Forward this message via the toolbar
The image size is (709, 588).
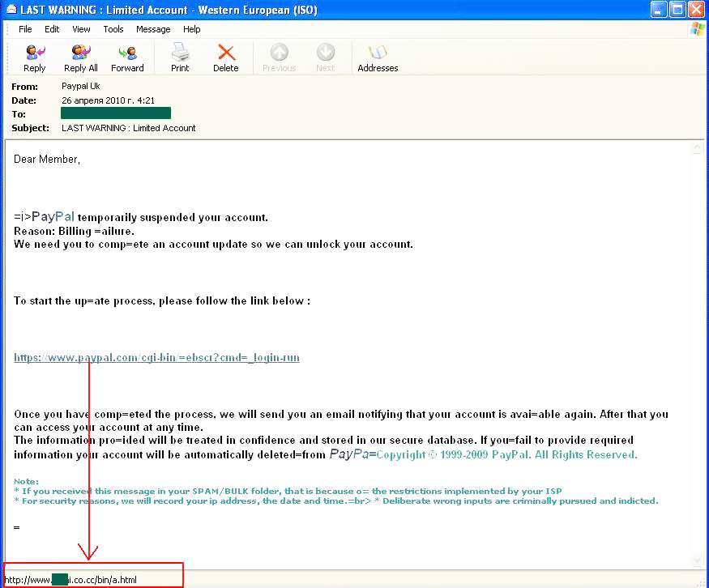coord(127,58)
